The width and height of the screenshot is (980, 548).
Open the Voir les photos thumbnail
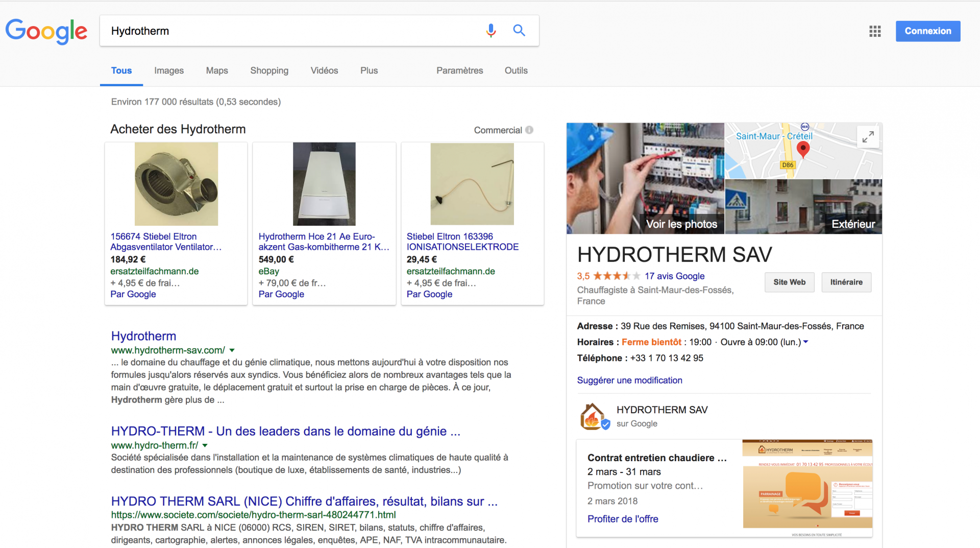pos(645,178)
